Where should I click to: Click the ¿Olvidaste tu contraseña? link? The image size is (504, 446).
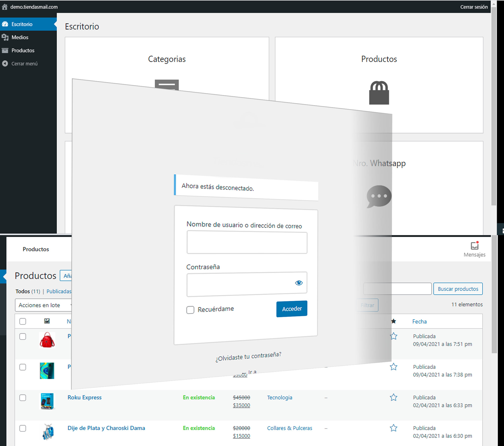click(248, 356)
